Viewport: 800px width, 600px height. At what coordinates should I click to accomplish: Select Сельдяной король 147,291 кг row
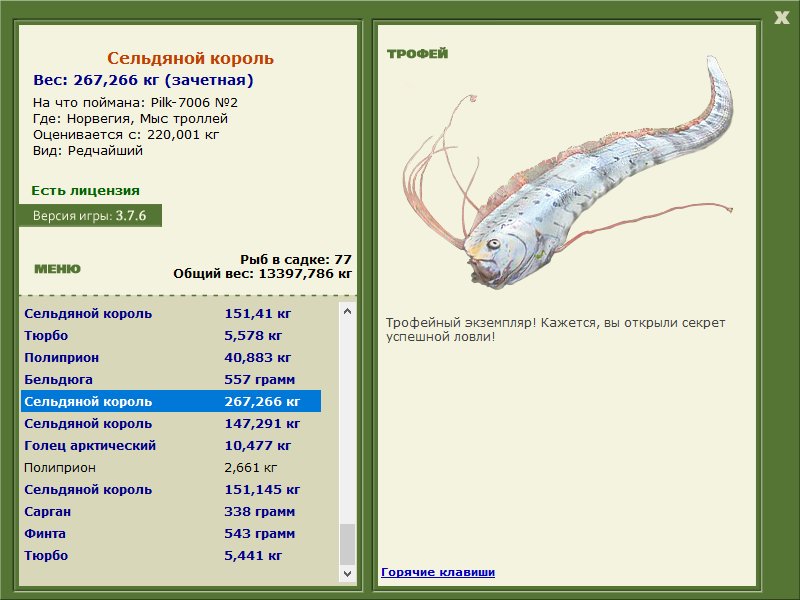point(171,423)
